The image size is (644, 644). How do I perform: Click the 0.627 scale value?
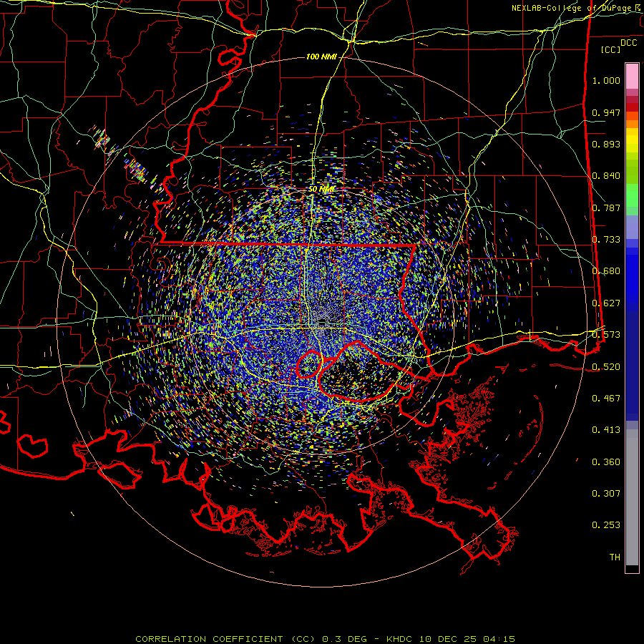point(606,303)
